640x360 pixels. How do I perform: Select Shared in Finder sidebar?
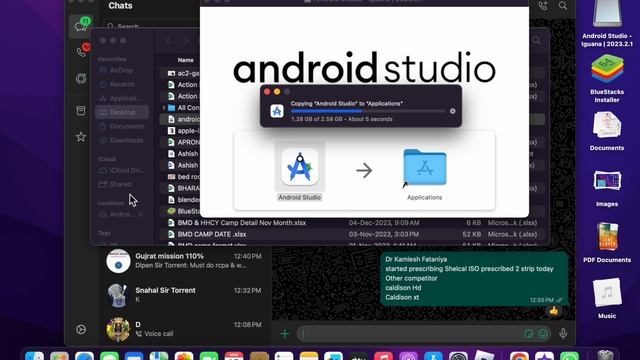pos(121,184)
